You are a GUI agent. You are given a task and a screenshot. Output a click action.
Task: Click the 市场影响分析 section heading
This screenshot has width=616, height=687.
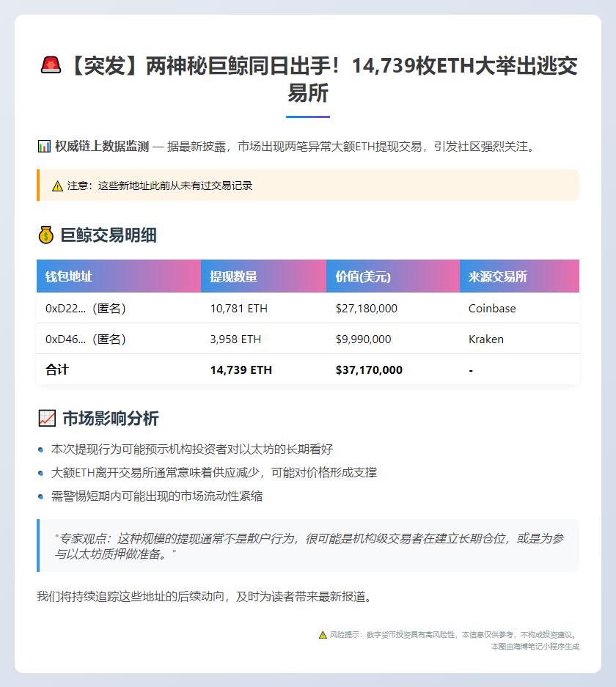pyautogui.click(x=111, y=419)
